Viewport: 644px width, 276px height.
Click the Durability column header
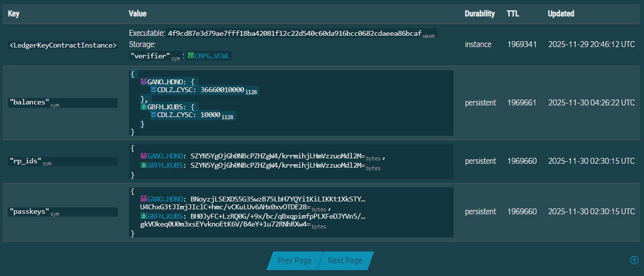480,13
